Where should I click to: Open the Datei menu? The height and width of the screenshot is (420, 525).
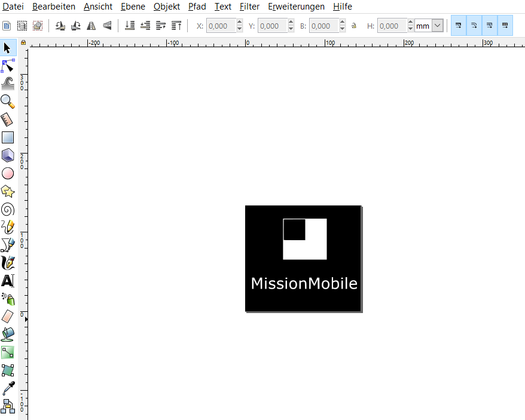tap(13, 7)
